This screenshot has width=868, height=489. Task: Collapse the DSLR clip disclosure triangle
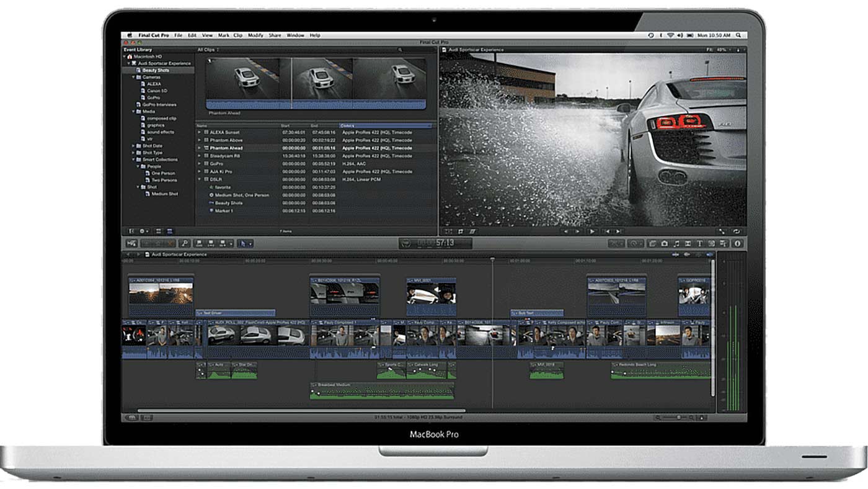coord(200,179)
